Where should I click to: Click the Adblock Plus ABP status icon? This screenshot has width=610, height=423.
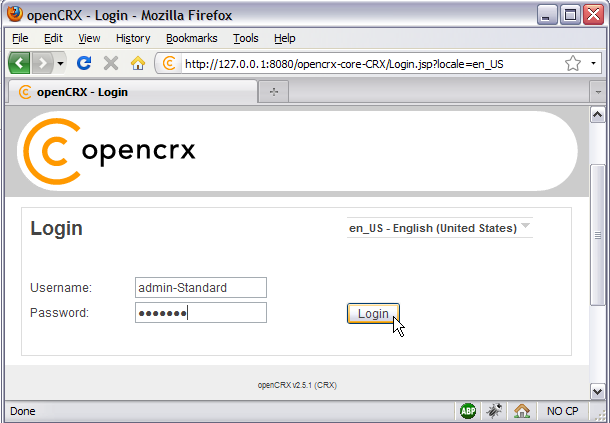[468, 411]
